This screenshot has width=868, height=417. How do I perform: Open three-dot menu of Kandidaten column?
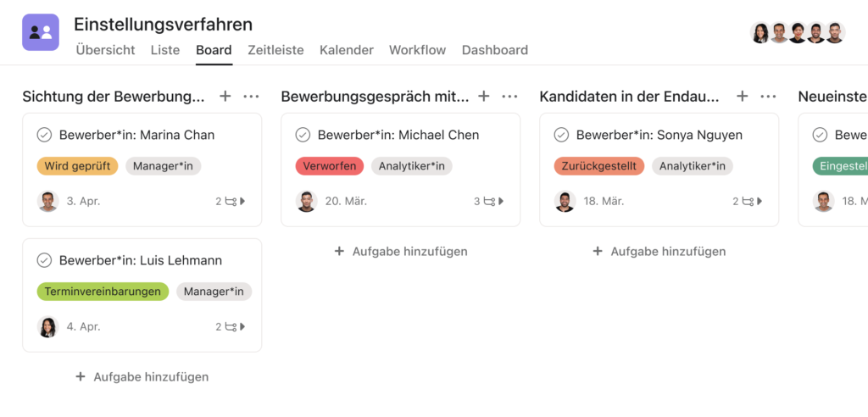coord(768,97)
